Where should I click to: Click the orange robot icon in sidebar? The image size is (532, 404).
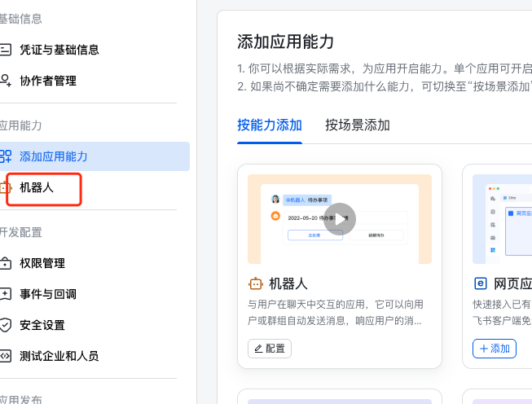(5, 187)
